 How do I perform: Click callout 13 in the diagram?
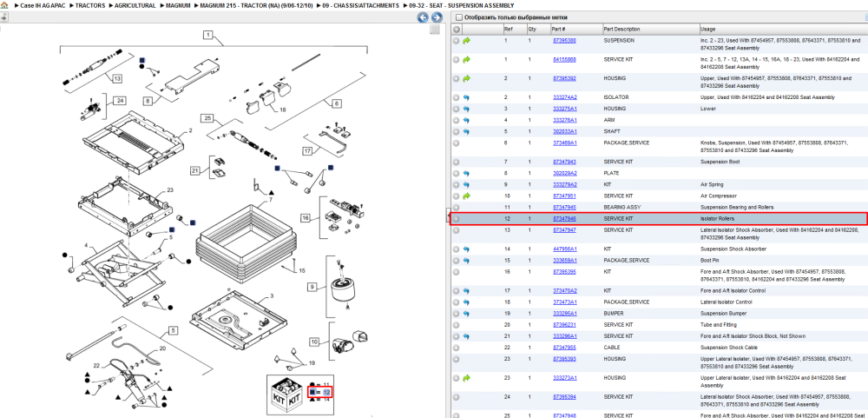point(117,79)
